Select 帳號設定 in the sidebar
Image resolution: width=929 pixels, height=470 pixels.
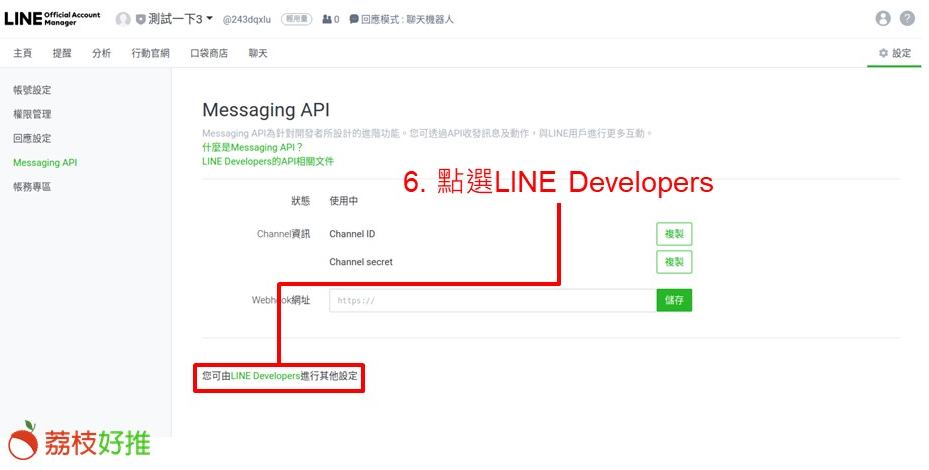(x=32, y=90)
